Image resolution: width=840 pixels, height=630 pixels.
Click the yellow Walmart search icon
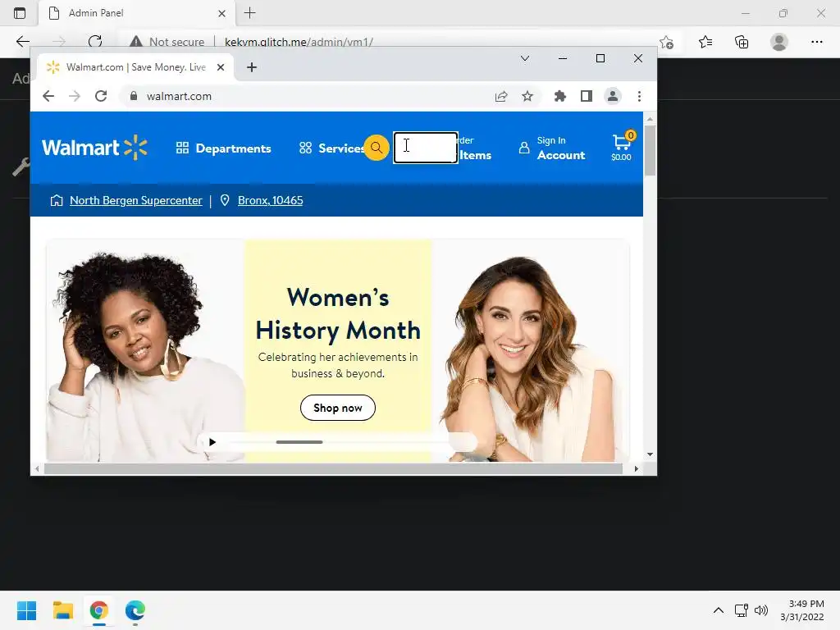(x=377, y=148)
